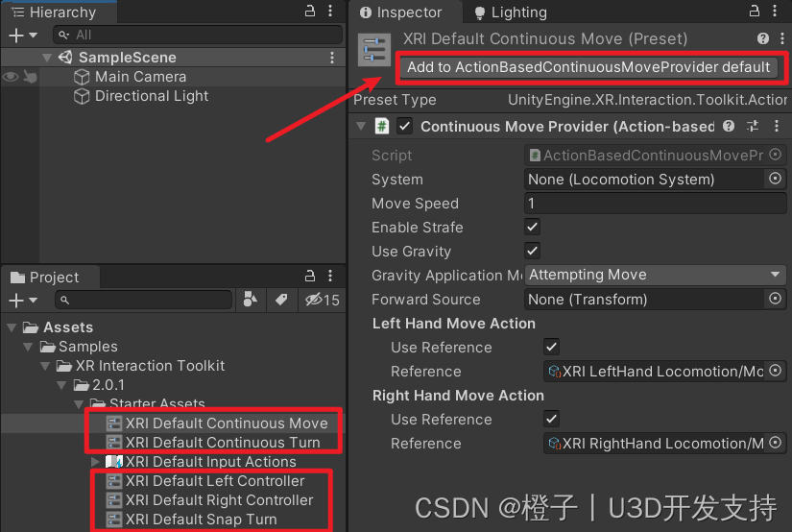Toggle Left Hand Use Reference checkbox
This screenshot has height=532, width=792.
coord(552,347)
